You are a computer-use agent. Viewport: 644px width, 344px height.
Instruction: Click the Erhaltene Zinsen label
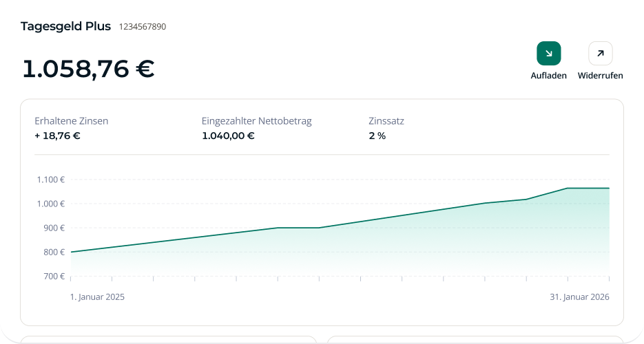[x=71, y=121]
